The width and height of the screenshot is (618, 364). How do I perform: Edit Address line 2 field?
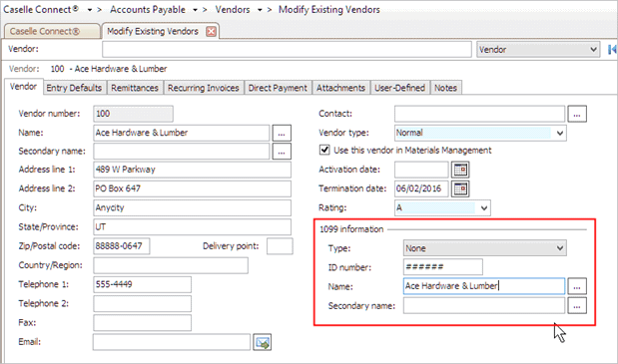(193, 188)
